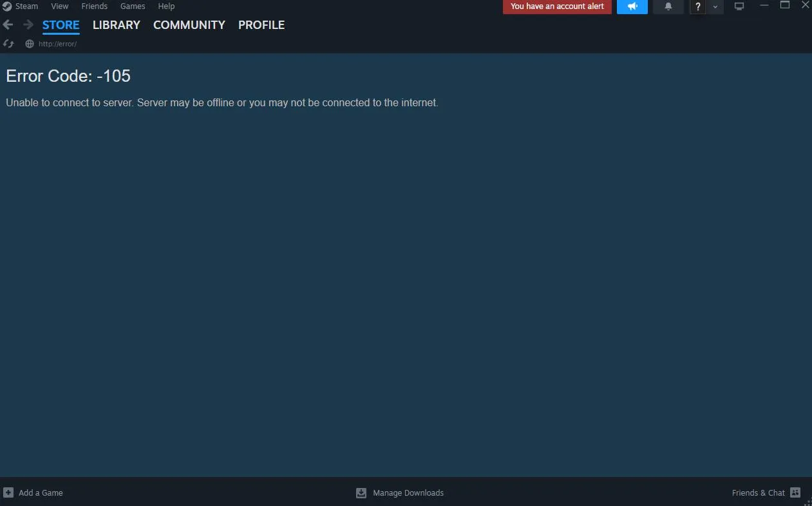Click the "Error Code: -105" heading
Image resolution: width=812 pixels, height=506 pixels.
tap(68, 76)
